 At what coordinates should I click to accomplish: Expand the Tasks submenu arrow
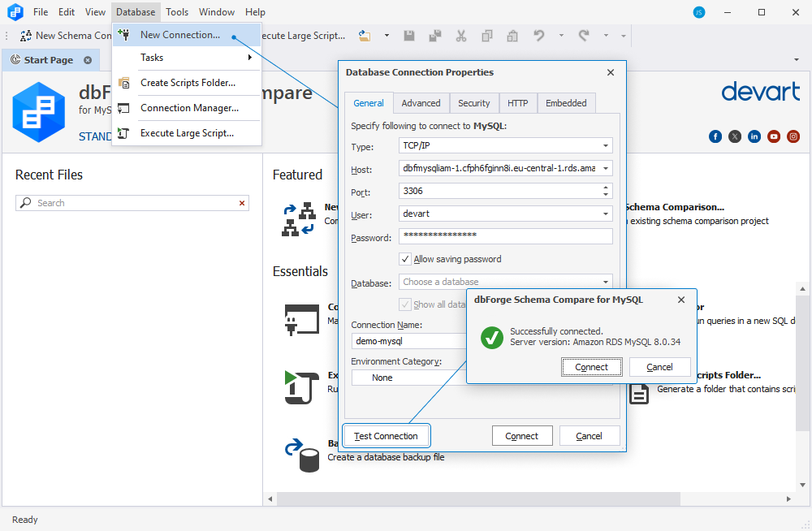[249, 58]
